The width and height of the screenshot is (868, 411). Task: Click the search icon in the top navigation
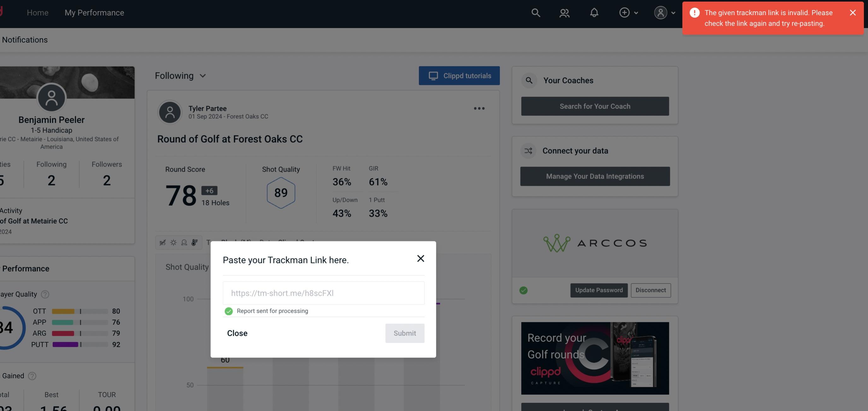coord(535,12)
